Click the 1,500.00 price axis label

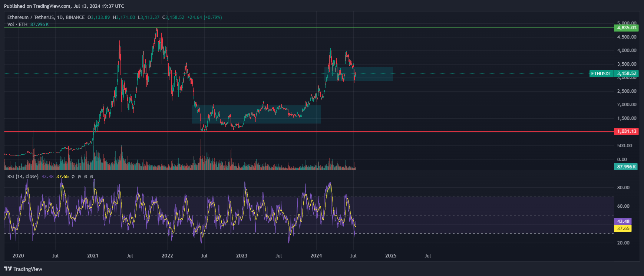627,118
